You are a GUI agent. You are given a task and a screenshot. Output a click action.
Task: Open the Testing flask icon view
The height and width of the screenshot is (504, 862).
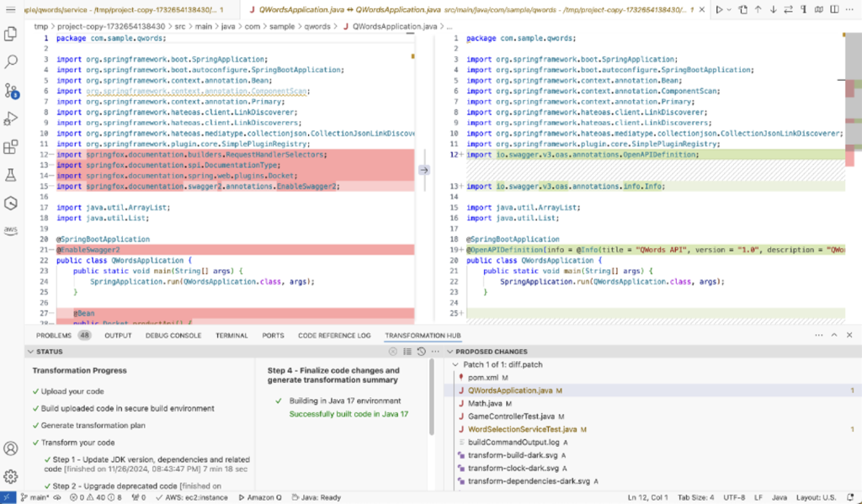12,175
